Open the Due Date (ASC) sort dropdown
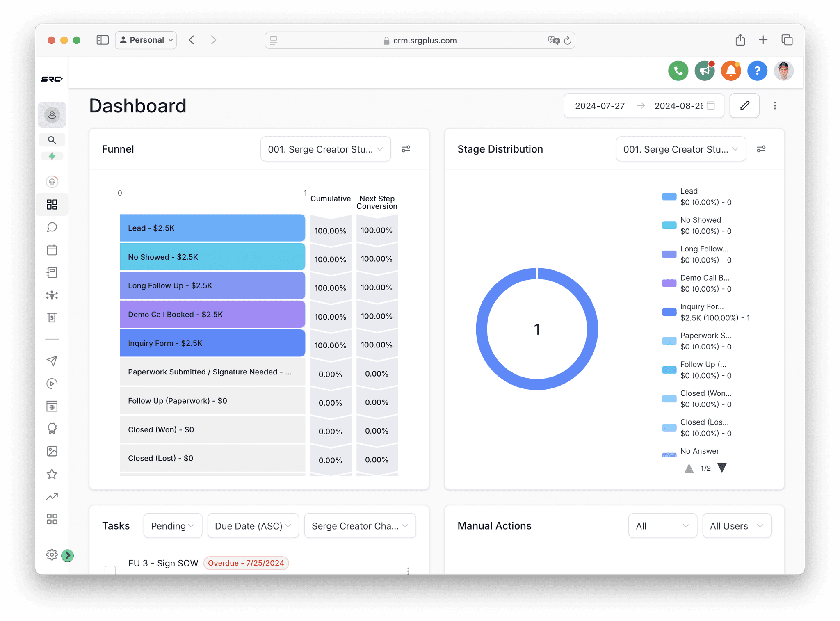Viewport: 840px width, 621px height. pyautogui.click(x=253, y=526)
